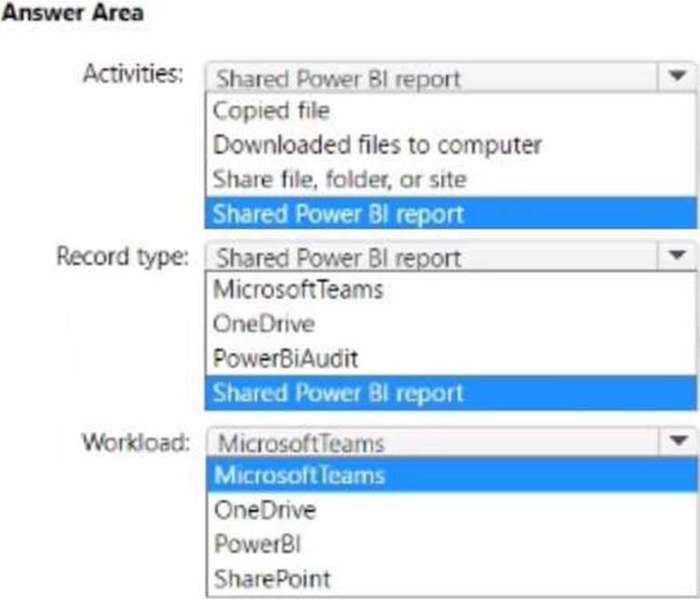Choose Downloaded files to computer option

click(451, 145)
